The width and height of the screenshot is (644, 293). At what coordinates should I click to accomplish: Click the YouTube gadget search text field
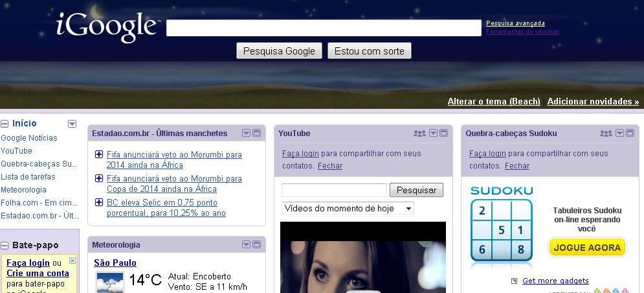(x=334, y=190)
